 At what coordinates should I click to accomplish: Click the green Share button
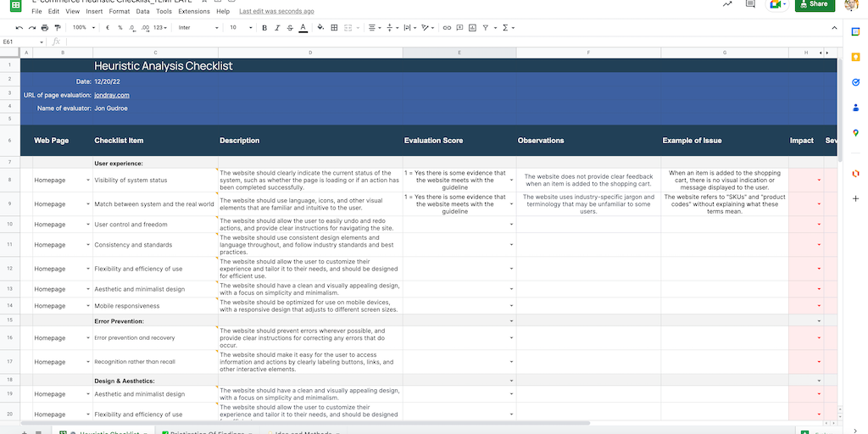point(814,4)
